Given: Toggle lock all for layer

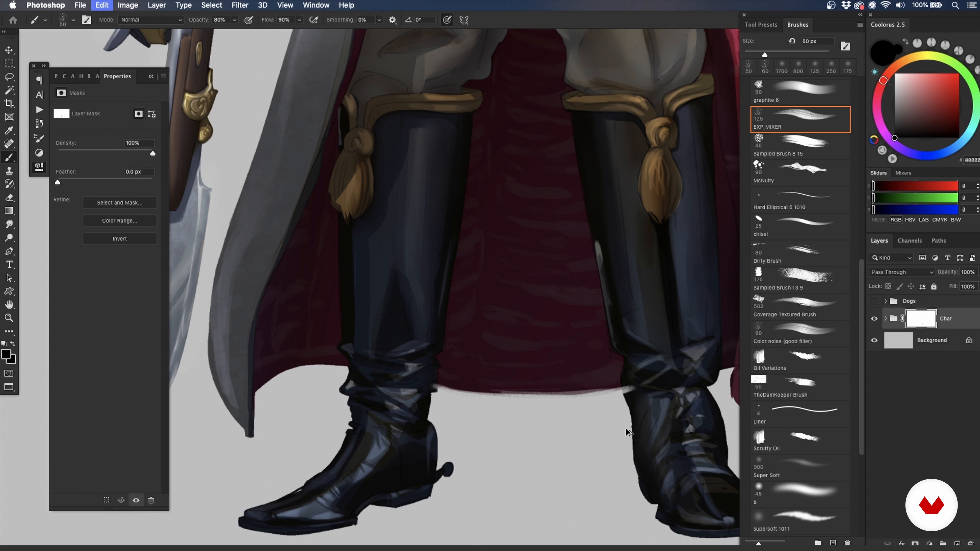Looking at the screenshot, I should pyautogui.click(x=934, y=286).
